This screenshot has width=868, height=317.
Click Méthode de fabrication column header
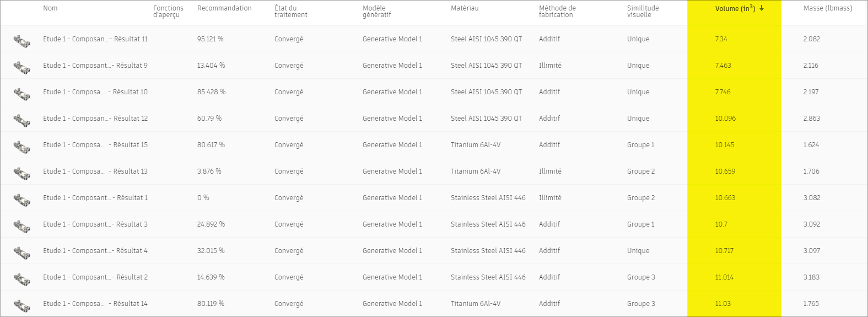point(557,12)
